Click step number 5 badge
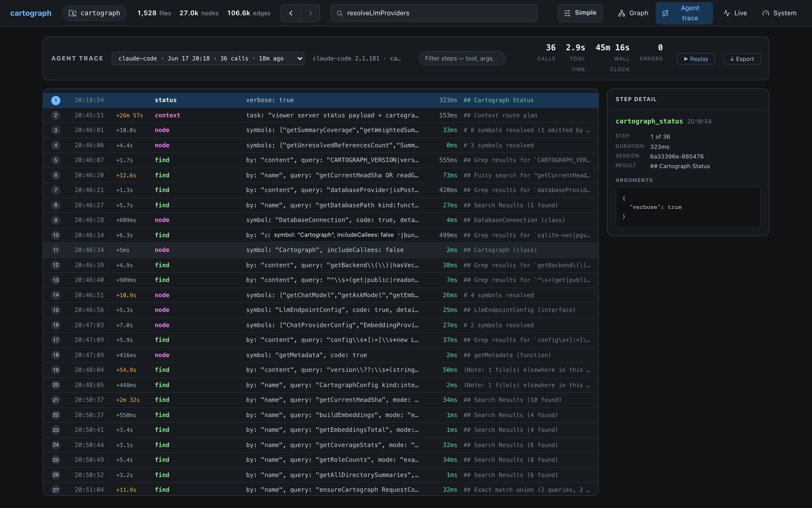 coord(56,160)
